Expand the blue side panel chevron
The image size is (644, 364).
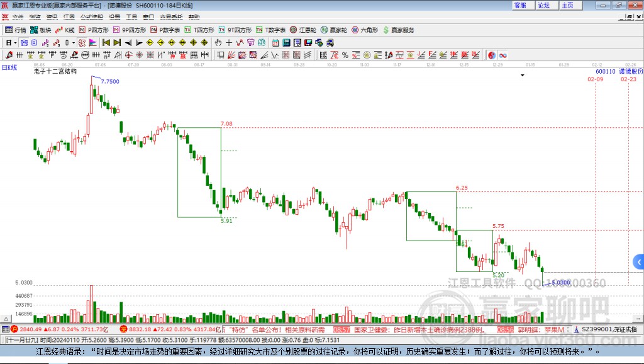click(x=639, y=262)
